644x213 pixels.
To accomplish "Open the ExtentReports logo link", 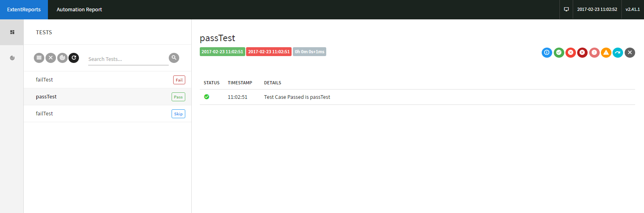I will [x=24, y=10].
